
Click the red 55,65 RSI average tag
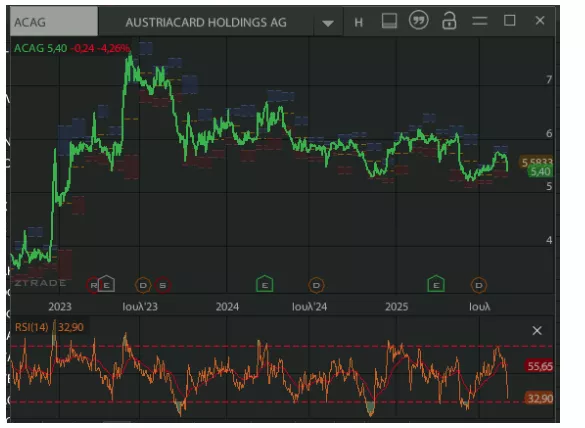(x=539, y=366)
